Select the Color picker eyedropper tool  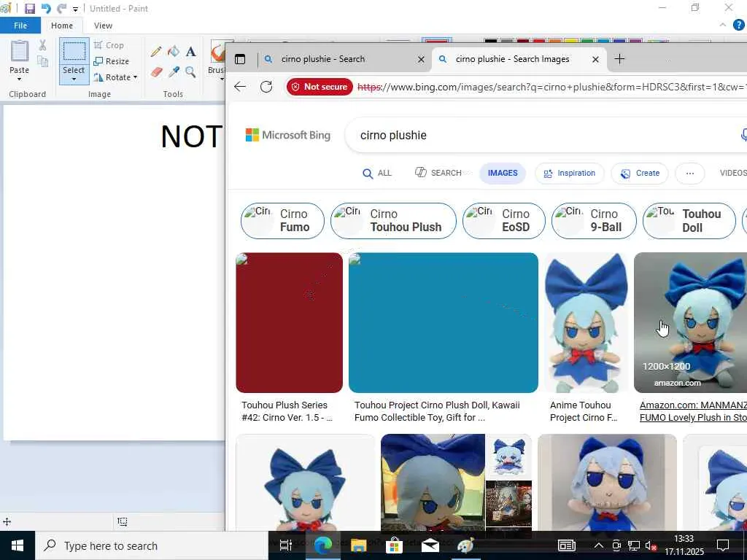coord(174,72)
